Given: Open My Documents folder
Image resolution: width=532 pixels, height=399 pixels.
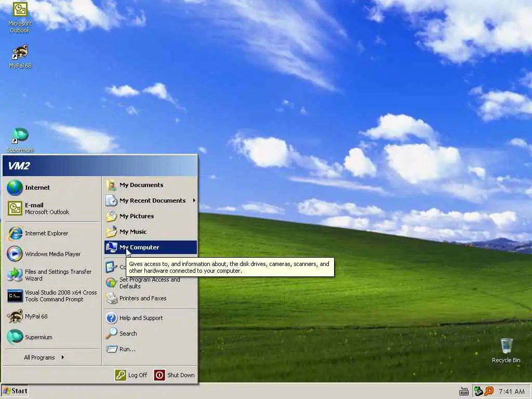Looking at the screenshot, I should pyautogui.click(x=151, y=185).
